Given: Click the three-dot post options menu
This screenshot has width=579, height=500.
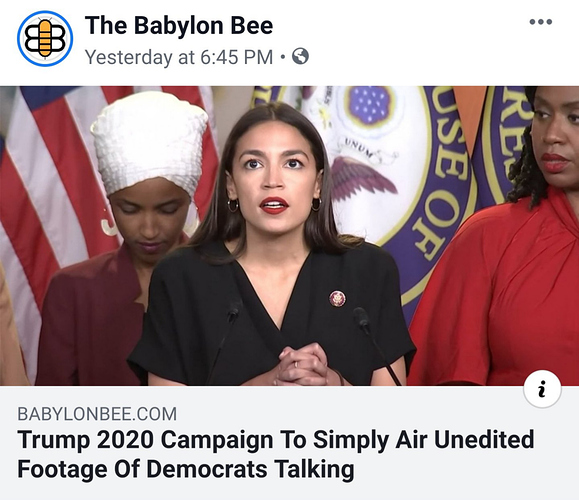Looking at the screenshot, I should (x=541, y=22).
